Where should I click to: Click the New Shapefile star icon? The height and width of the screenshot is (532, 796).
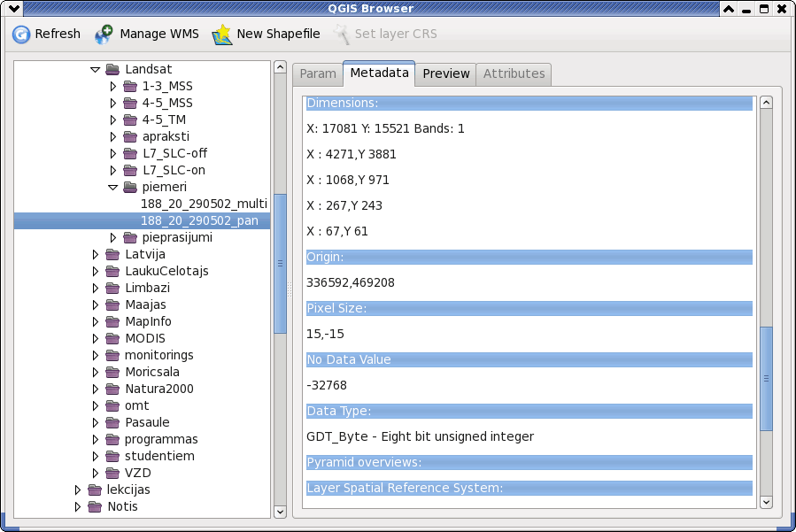pos(222,34)
